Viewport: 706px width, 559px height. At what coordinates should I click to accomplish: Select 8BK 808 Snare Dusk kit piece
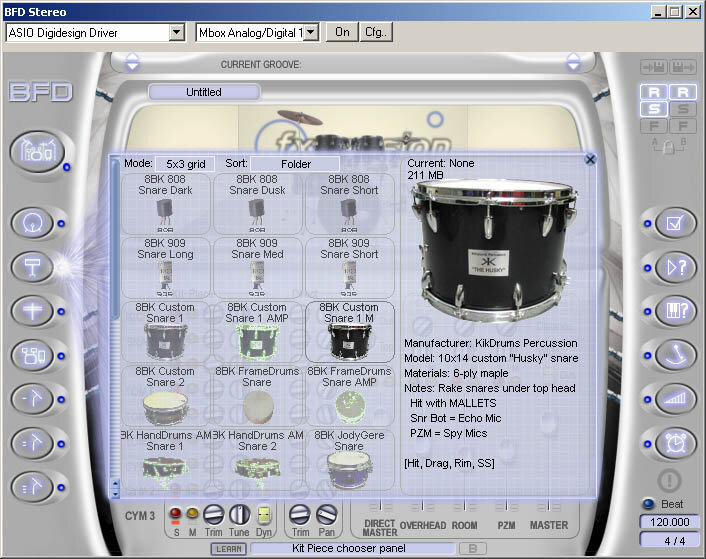257,203
